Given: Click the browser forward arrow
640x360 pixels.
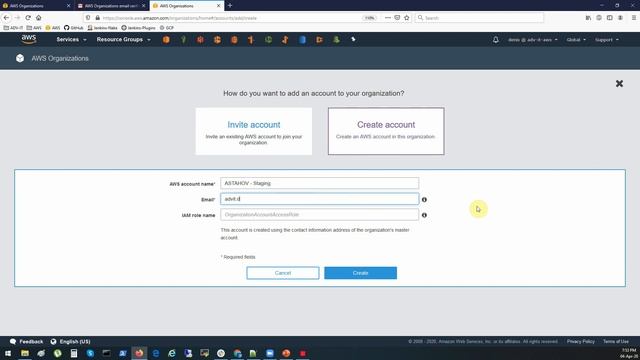Looking at the screenshot, I should point(17,18).
